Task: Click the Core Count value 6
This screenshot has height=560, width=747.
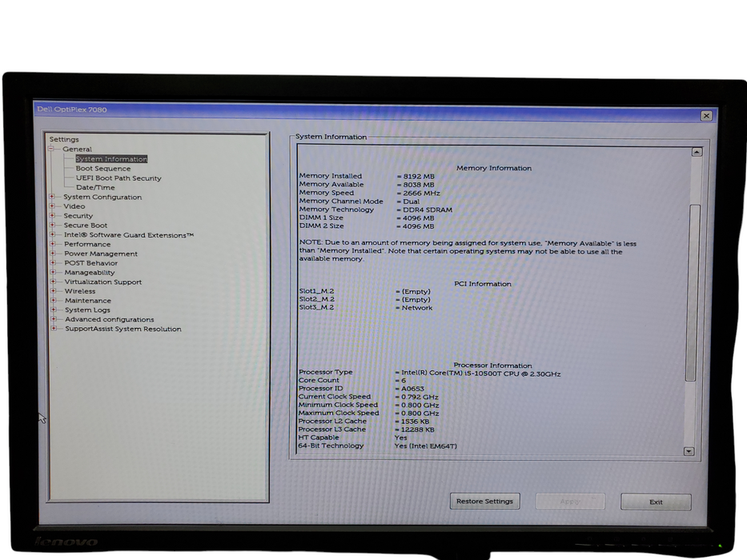Action: 403,381
